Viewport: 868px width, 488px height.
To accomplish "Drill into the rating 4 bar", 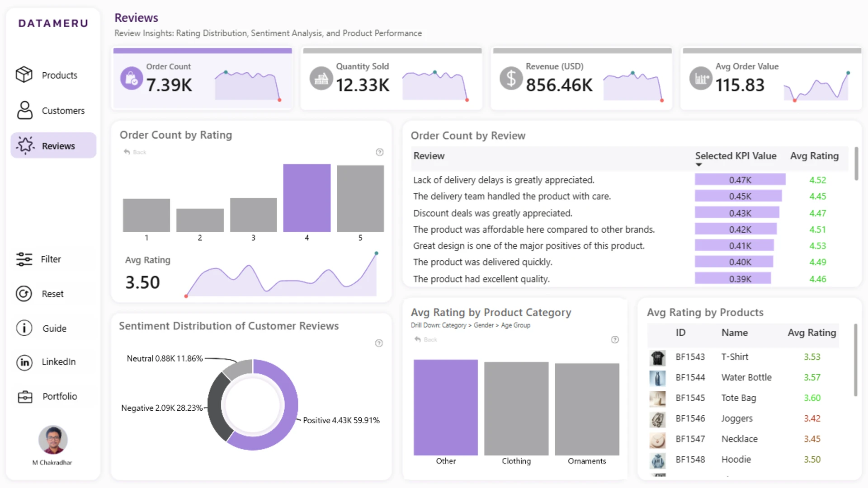I will 307,198.
